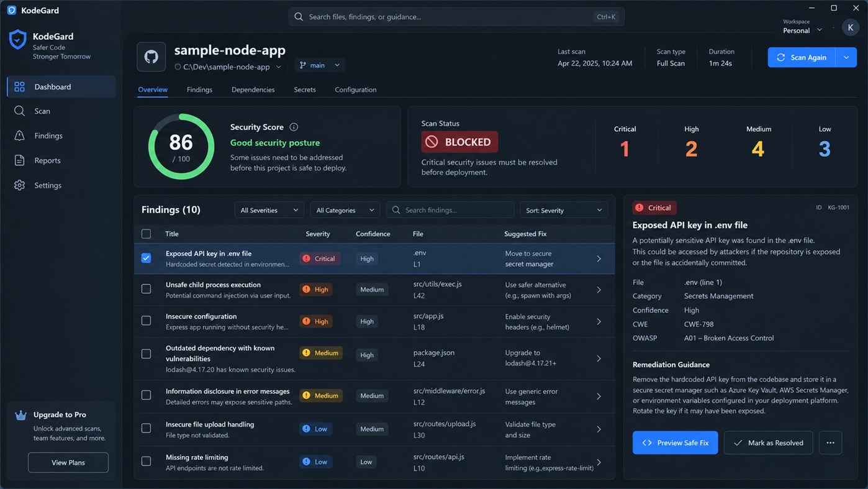Click the GitHub repository icon

(151, 57)
